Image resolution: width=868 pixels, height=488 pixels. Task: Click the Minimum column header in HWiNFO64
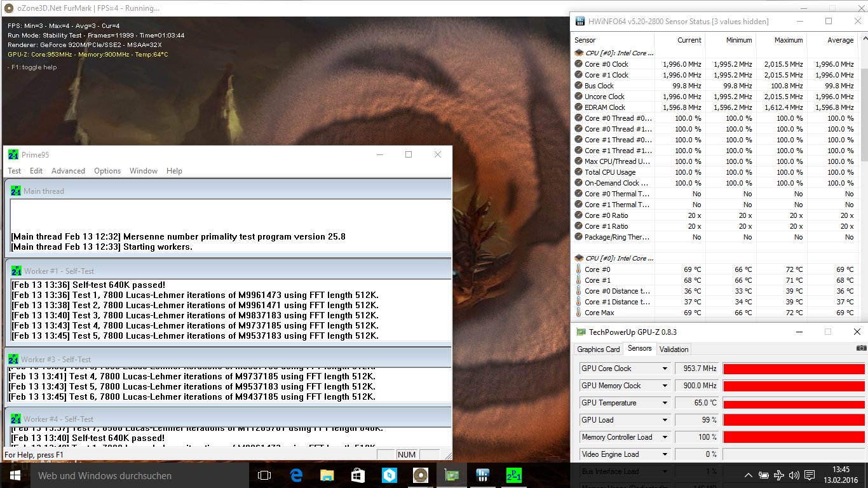[729, 40]
